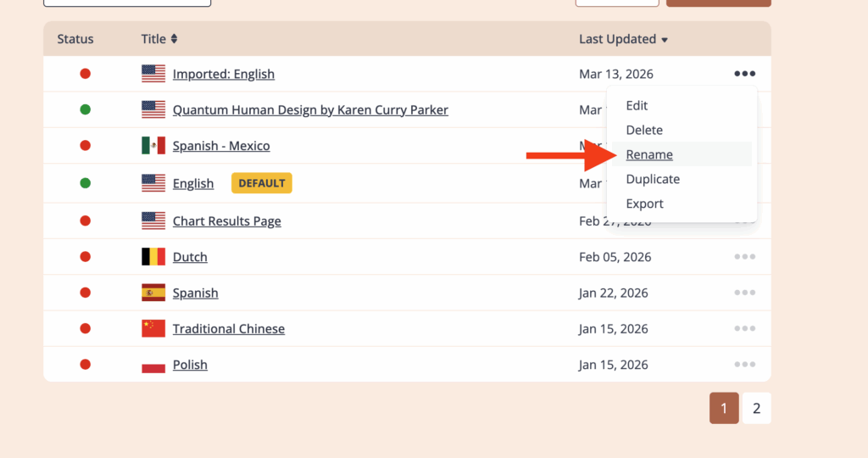Select Rename from the context menu
Image resolution: width=868 pixels, height=458 pixels.
(x=649, y=154)
